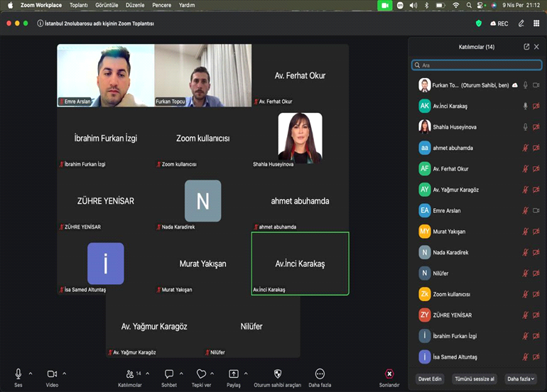Click the Video camera icon in toolbar
This screenshot has height=392, width=547.
[x=52, y=374]
